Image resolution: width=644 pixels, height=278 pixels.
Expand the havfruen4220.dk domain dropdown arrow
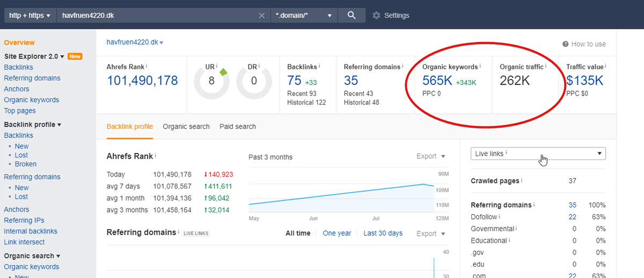tap(162, 42)
